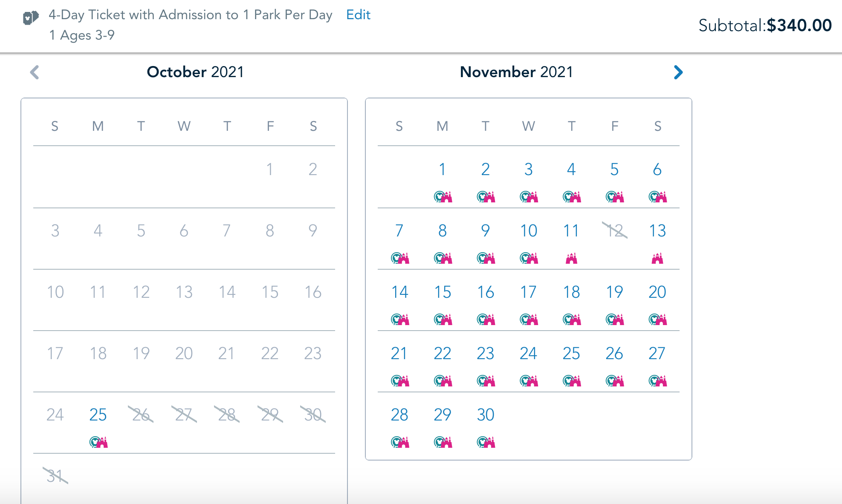The image size is (842, 504).
Task: Click the pink castle icon under November 13
Action: coord(657,258)
